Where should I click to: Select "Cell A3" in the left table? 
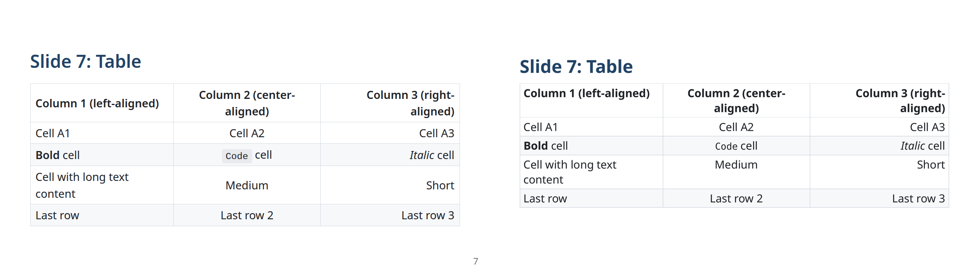click(436, 133)
